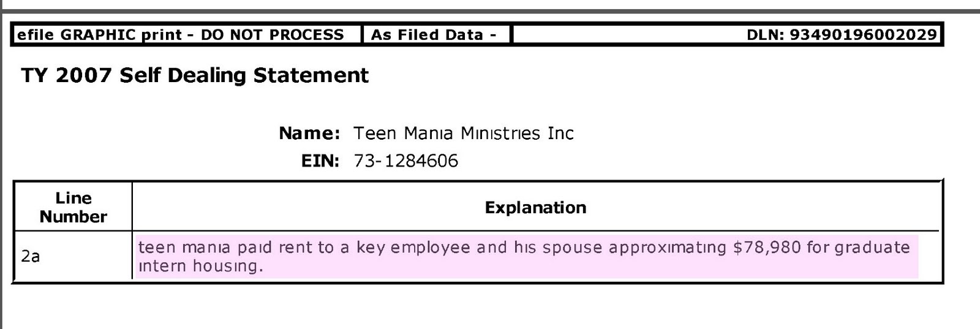Select the EIN value 73-1284606
Viewport: 980px width, 329px height.
pos(405,161)
